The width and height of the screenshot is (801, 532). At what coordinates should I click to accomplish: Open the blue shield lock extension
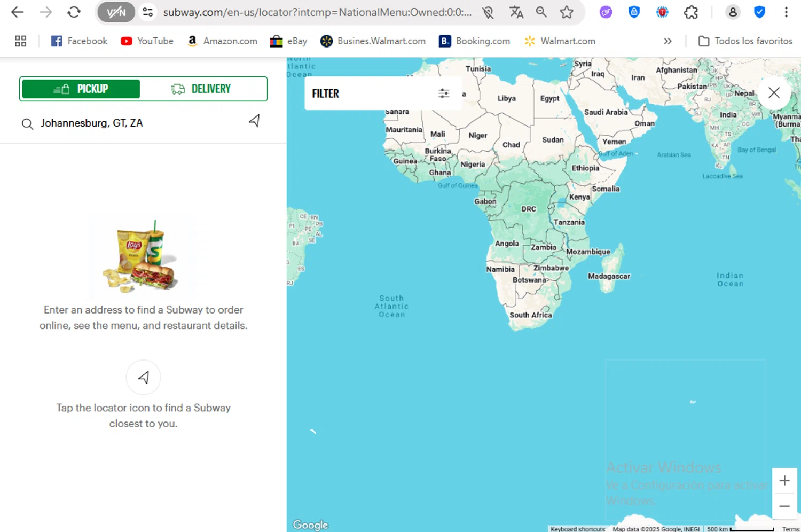tap(634, 12)
